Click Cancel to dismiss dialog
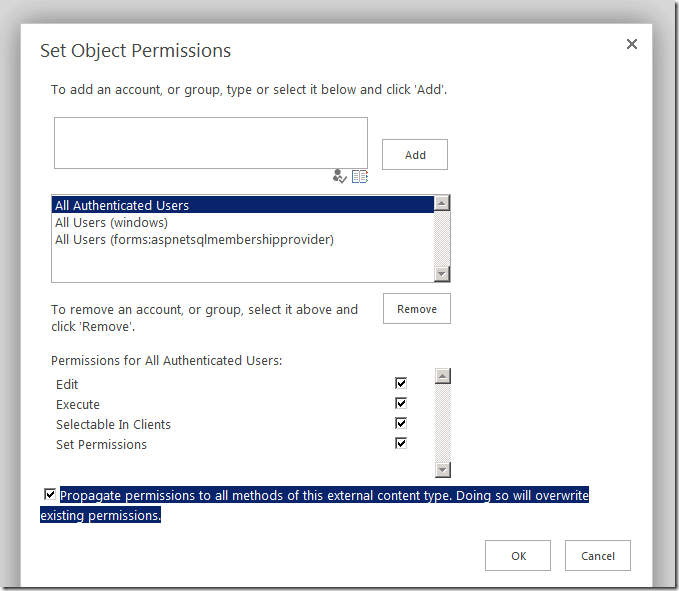Screen dimensions: 679x591 pos(598,556)
